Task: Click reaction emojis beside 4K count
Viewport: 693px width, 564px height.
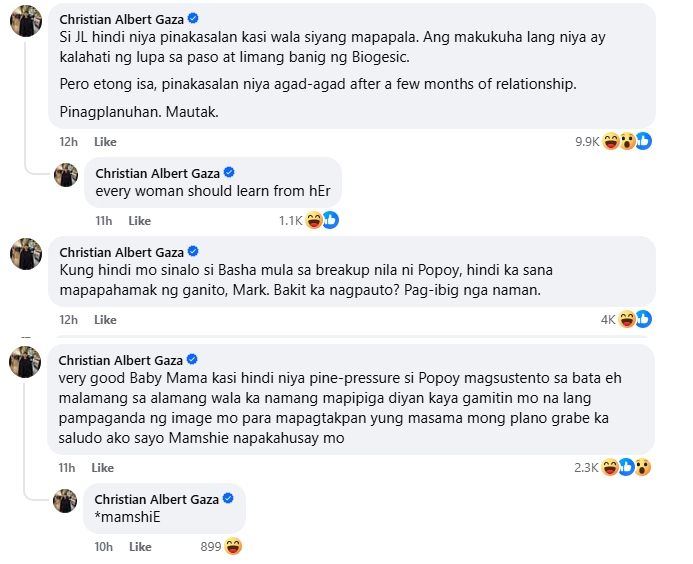Action: 636,320
